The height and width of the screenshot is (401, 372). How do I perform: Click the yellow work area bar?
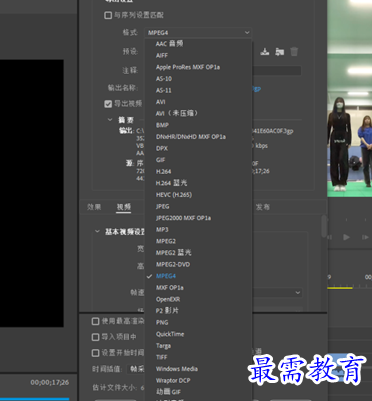pyautogui.click(x=340, y=288)
